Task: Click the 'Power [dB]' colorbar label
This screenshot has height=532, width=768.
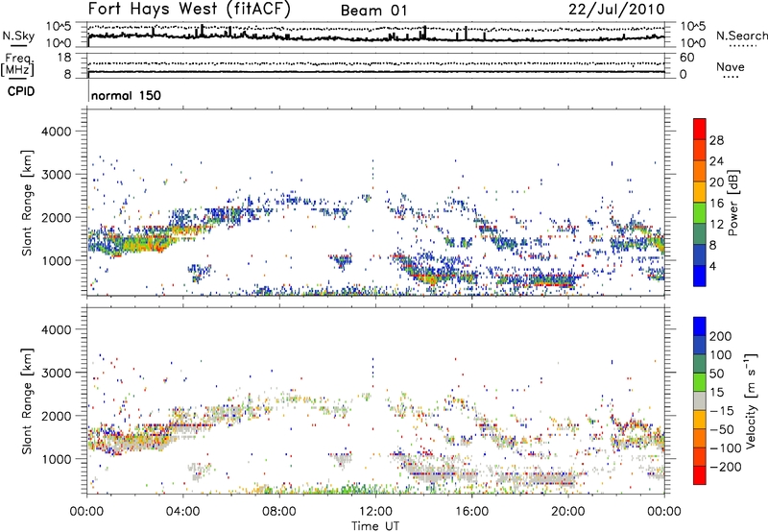Action: tap(732, 203)
